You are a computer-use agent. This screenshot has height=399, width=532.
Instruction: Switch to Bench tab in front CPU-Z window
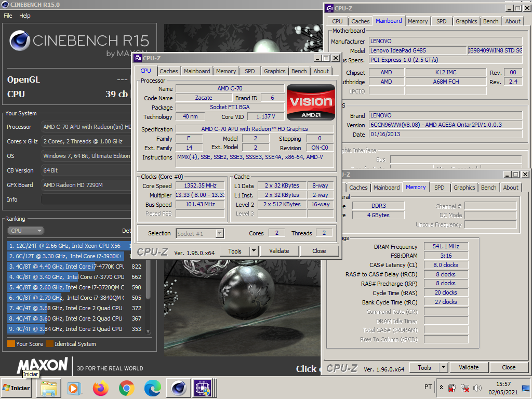click(299, 71)
